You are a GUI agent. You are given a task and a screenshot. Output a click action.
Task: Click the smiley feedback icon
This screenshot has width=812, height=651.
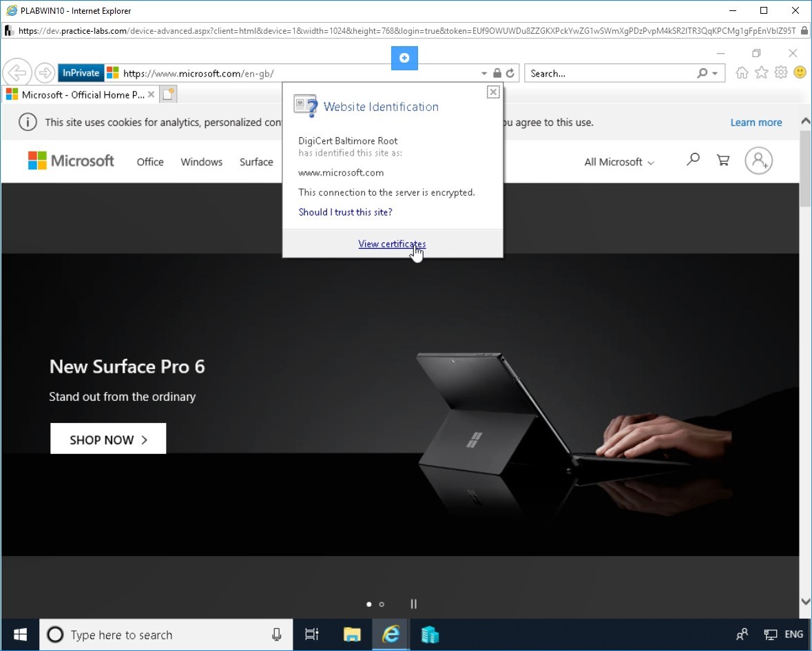coord(800,72)
